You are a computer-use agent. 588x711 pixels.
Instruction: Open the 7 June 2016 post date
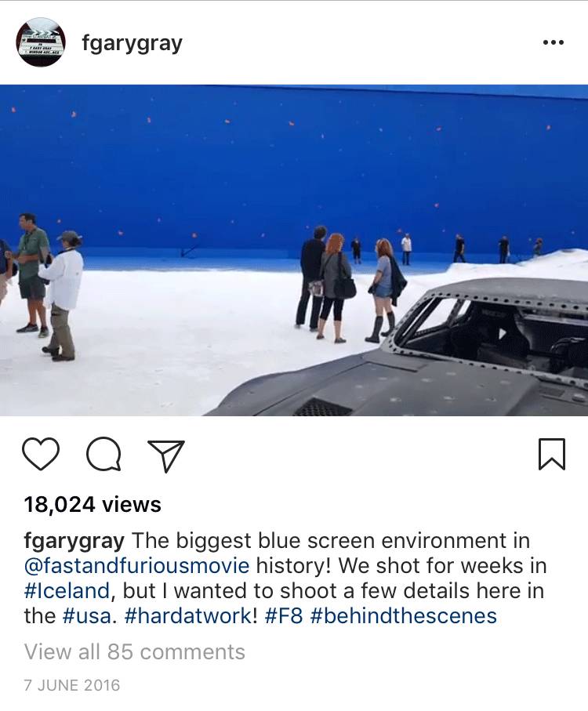pos(71,685)
